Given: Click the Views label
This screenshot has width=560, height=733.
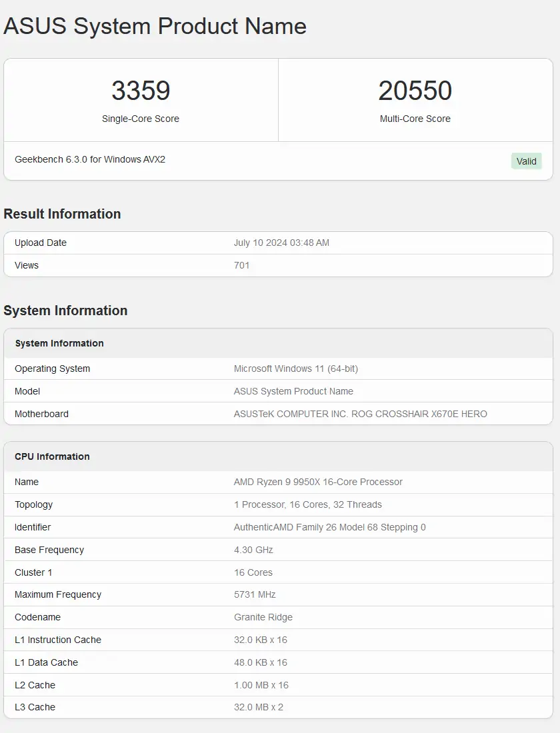Looking at the screenshot, I should pyautogui.click(x=27, y=265).
